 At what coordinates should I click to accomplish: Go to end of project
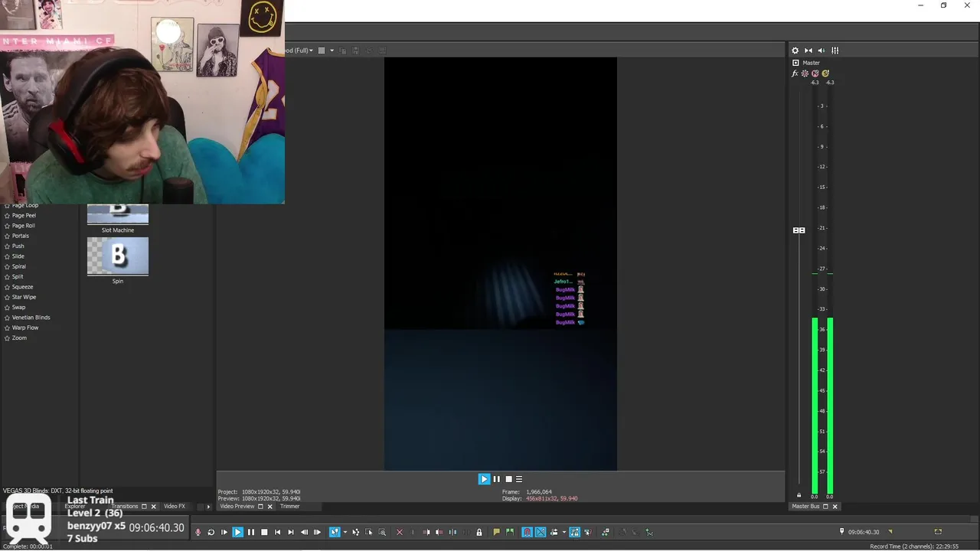[x=291, y=532]
